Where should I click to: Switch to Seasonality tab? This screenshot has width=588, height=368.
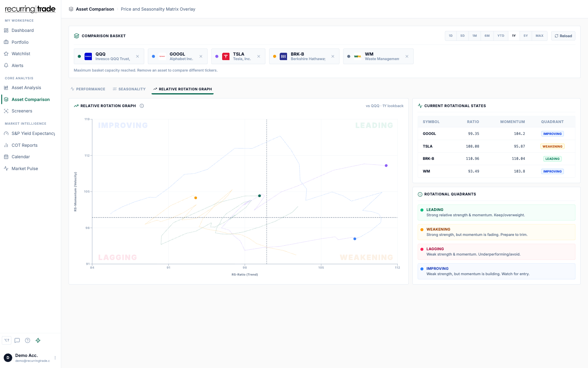129,89
